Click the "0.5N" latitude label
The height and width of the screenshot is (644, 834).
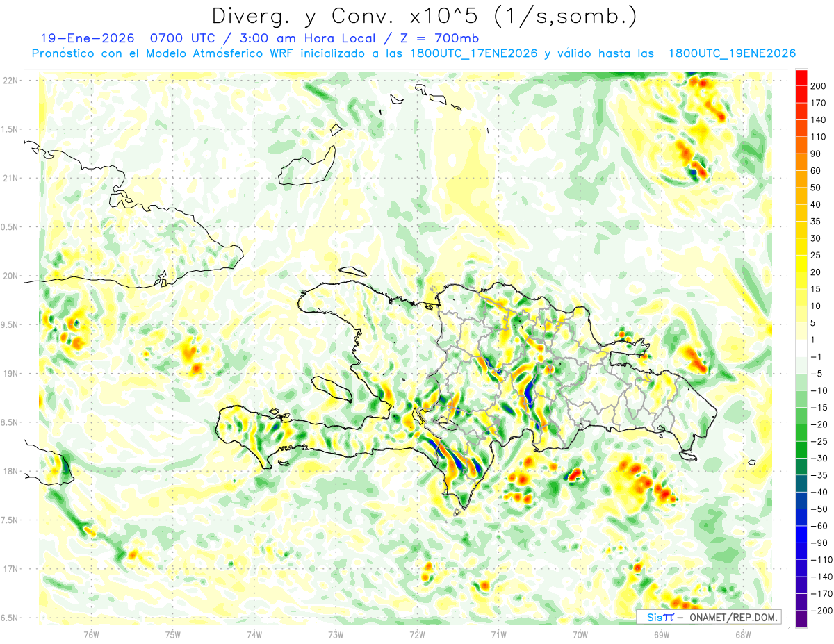(10, 227)
